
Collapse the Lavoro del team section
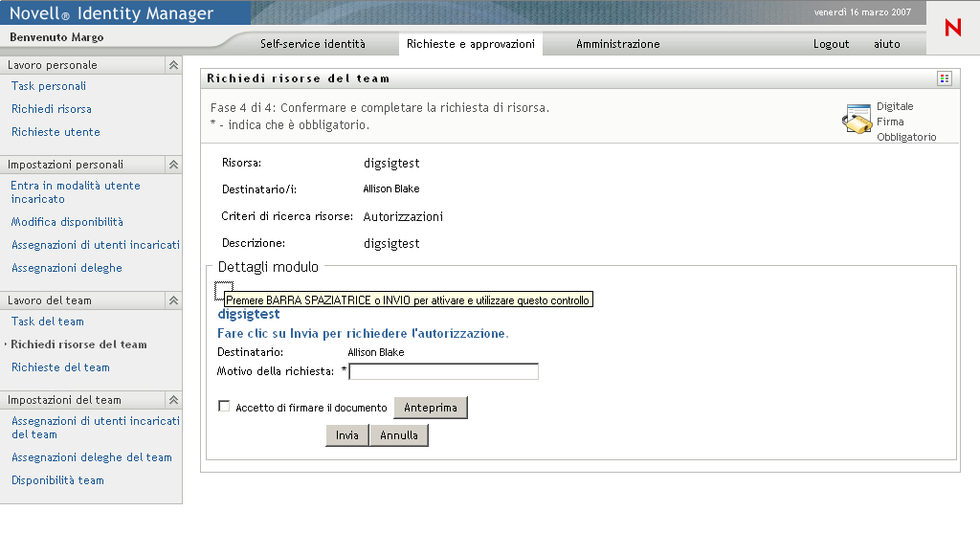173,300
